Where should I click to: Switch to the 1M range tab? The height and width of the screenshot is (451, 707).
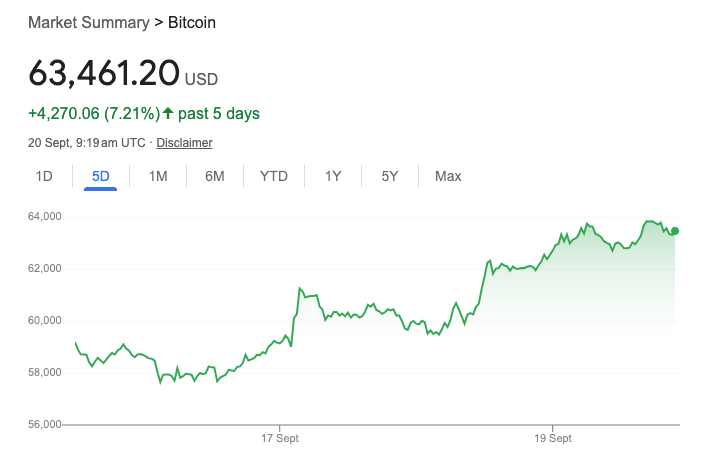(158, 176)
